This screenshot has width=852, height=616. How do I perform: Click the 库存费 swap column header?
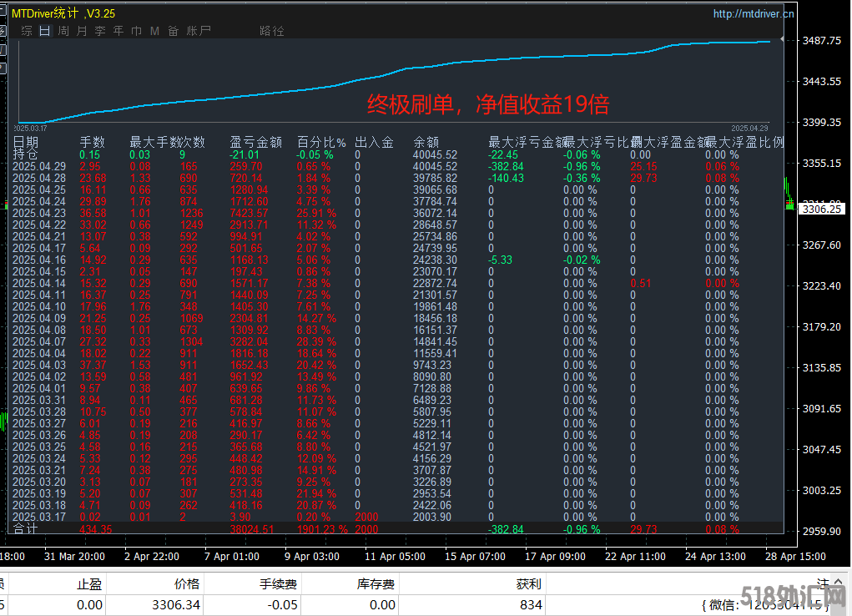376,584
